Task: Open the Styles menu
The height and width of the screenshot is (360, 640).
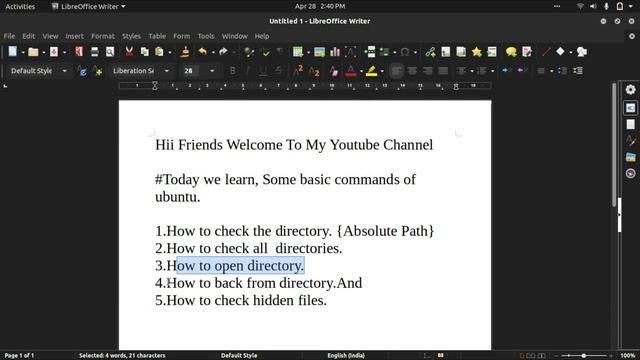Action: pyautogui.click(x=131, y=36)
